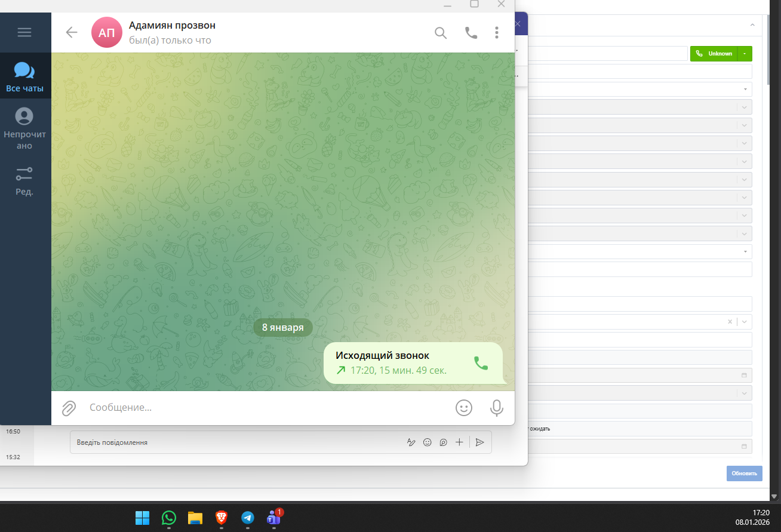Open the Teams emoji smiley picker

(427, 442)
